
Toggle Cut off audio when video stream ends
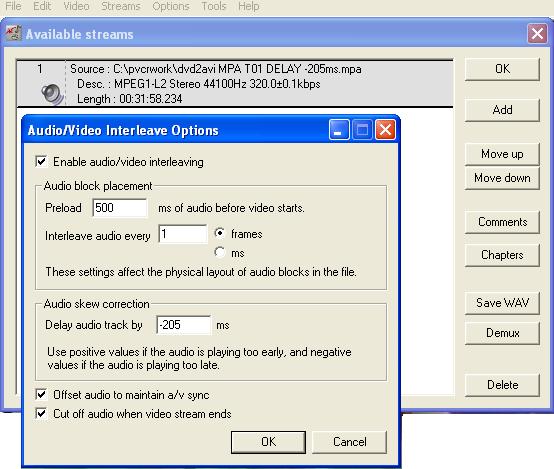41,413
